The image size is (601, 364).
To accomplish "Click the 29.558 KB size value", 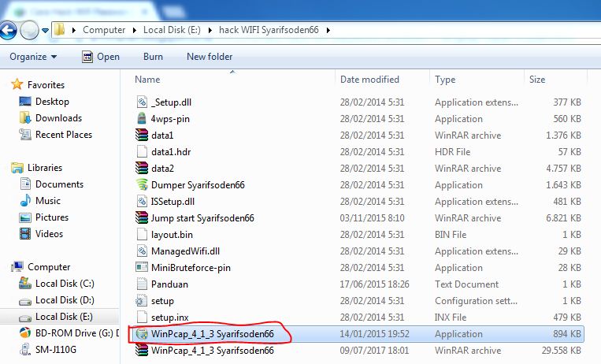I will (x=561, y=351).
